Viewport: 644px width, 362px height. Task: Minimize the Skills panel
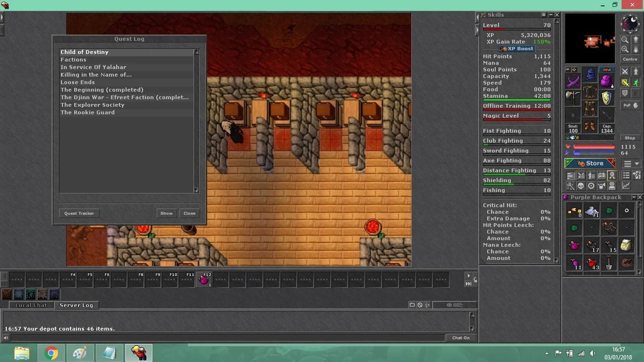(x=551, y=15)
